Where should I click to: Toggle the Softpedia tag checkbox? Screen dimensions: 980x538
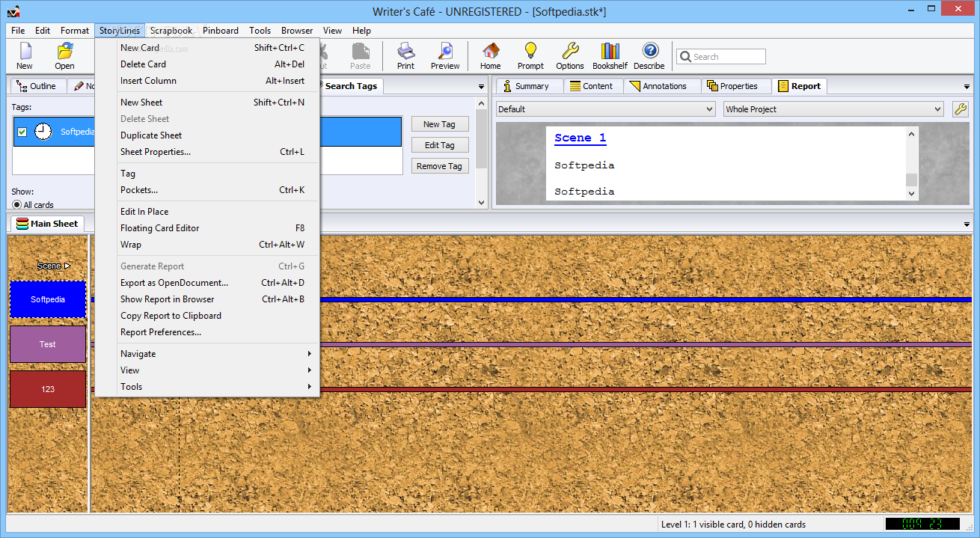(22, 132)
